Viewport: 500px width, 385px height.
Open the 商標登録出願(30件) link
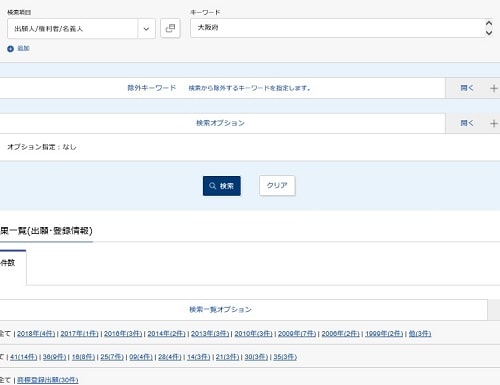point(48,380)
